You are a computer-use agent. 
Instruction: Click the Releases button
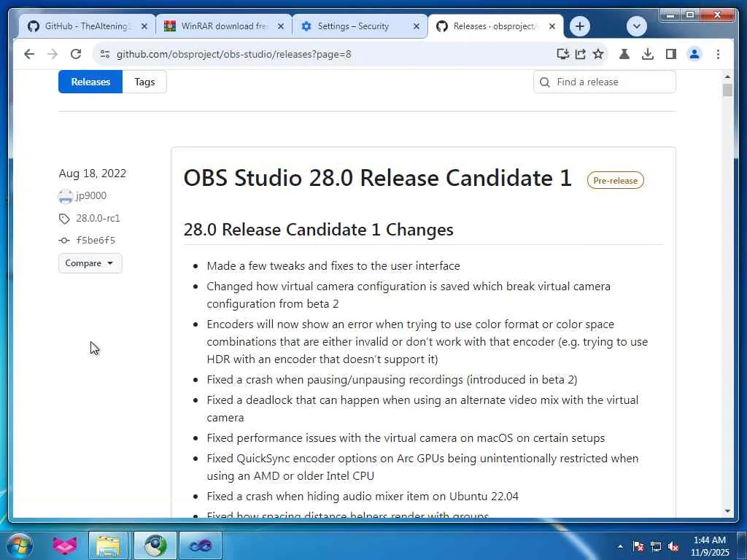pyautogui.click(x=90, y=82)
